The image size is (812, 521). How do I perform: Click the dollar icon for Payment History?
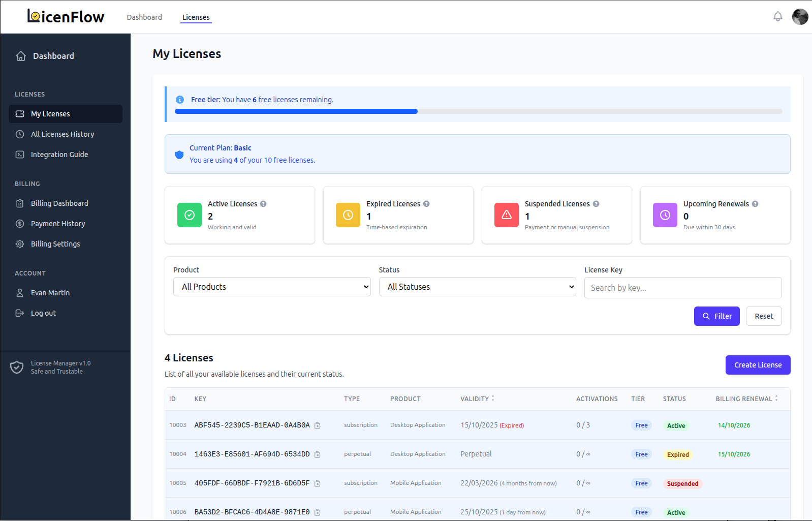point(20,224)
